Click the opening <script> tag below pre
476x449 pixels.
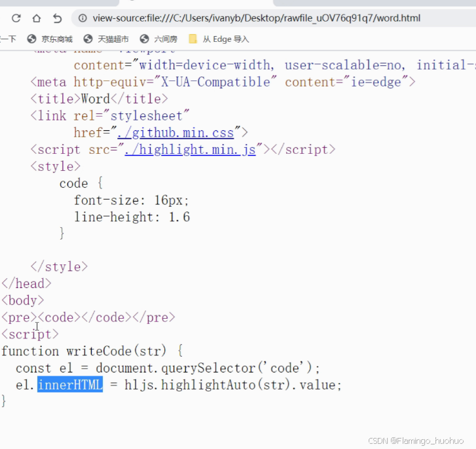(30, 334)
